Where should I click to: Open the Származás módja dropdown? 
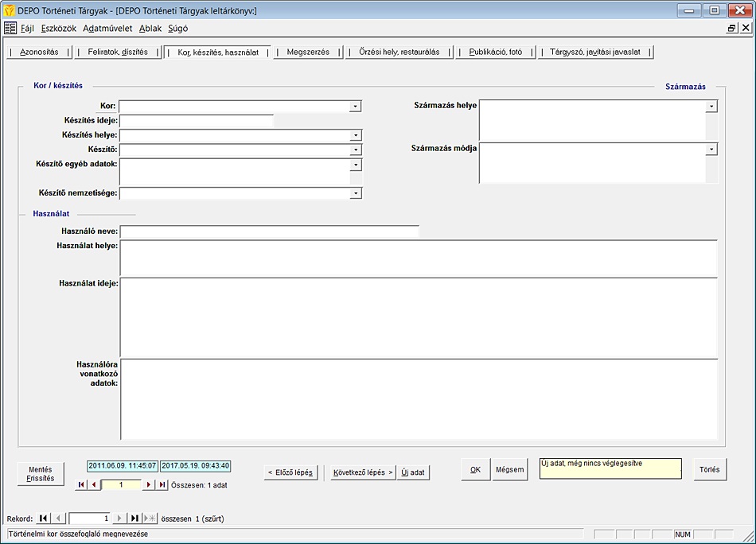pyautogui.click(x=711, y=149)
